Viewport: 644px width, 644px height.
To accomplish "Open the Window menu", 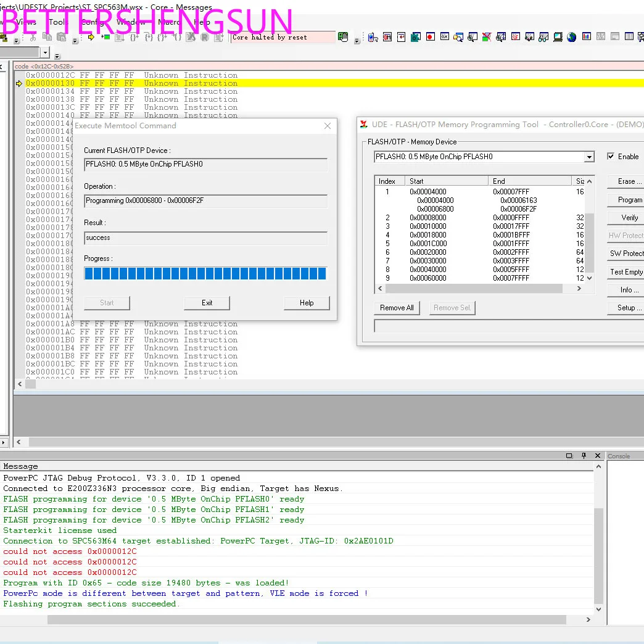I will [131, 22].
